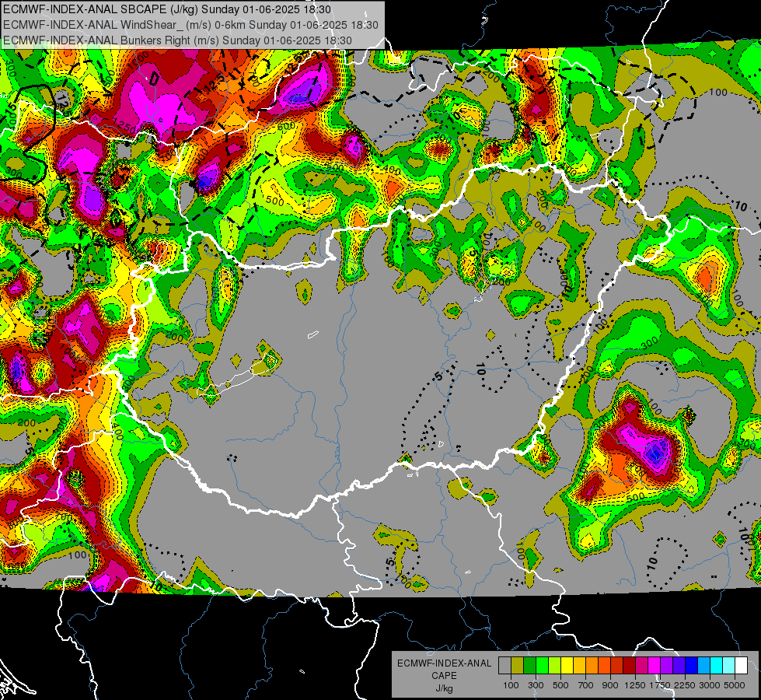This screenshot has width=761, height=700.
Task: Click the Bunkers Right (m/s) header line
Action: click(x=177, y=40)
